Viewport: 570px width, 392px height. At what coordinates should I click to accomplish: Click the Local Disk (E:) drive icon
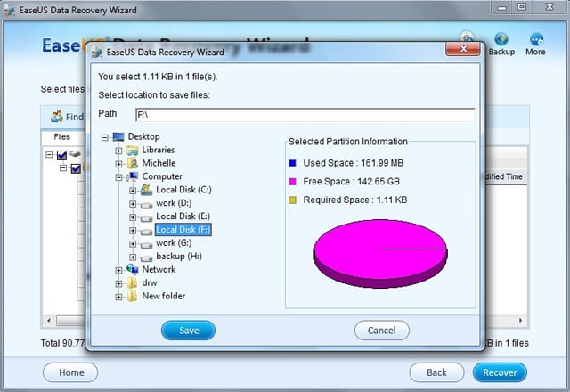146,218
